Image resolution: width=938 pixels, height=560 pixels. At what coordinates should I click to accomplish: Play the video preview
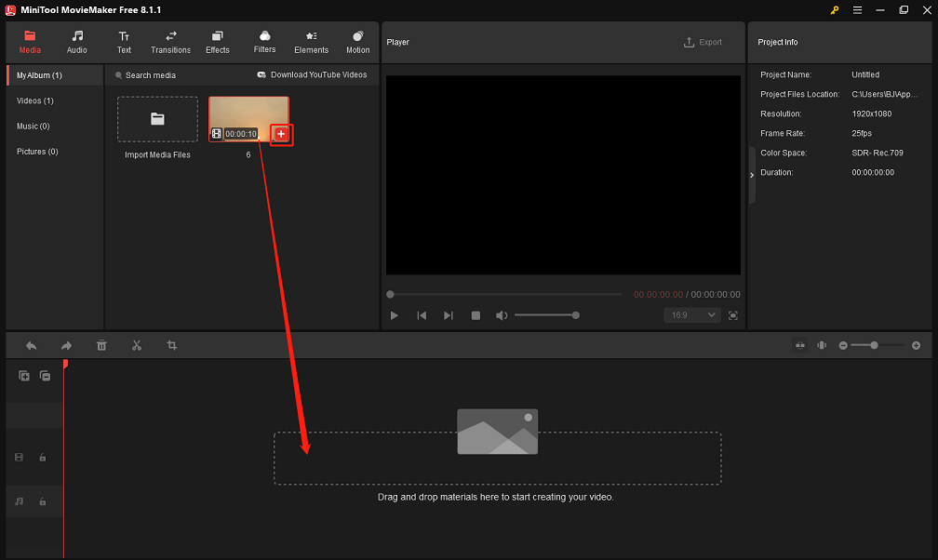tap(395, 315)
